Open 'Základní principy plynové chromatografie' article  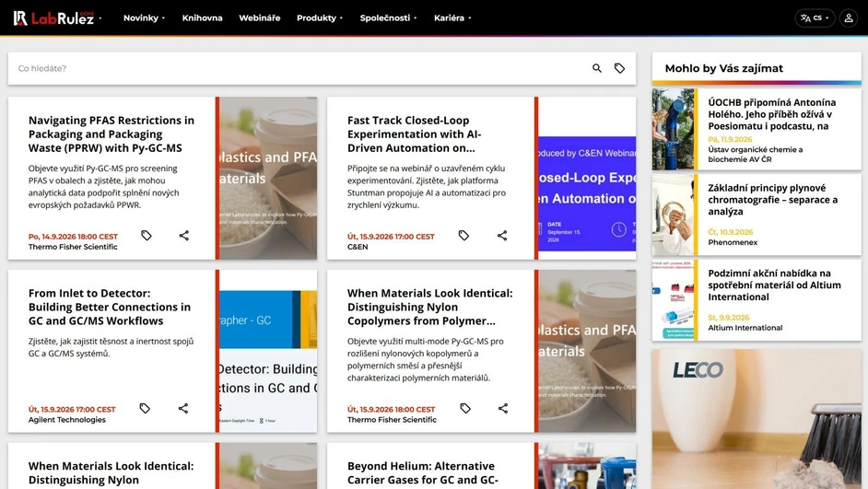pyautogui.click(x=773, y=200)
